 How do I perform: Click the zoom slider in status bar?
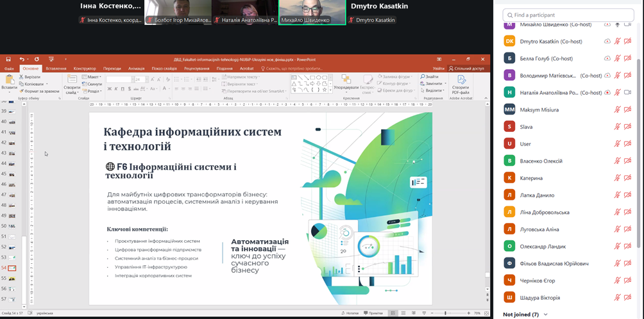coord(445,313)
